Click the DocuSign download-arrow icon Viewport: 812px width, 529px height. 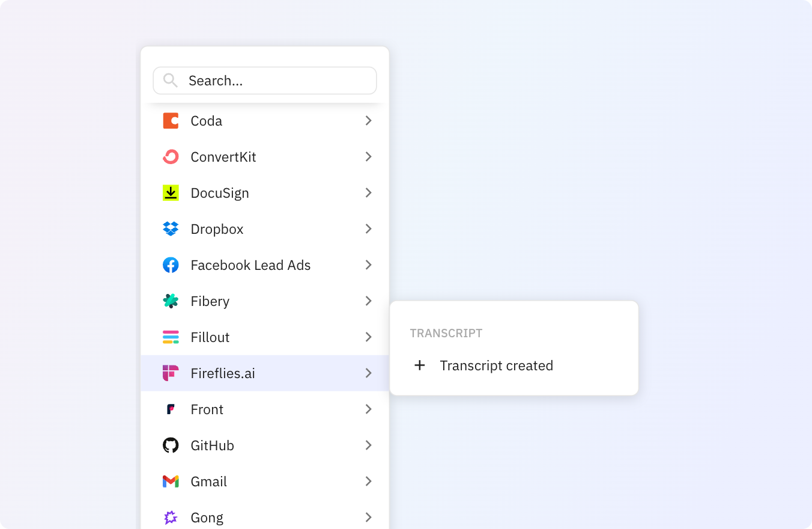[171, 193]
